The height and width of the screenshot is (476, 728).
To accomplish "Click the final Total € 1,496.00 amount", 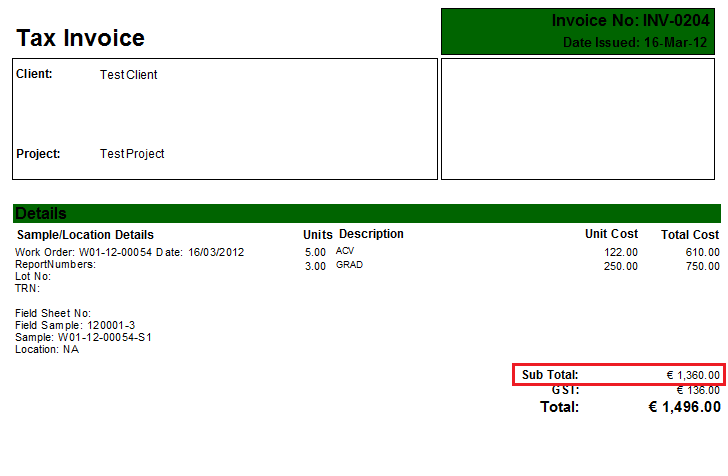I will tap(684, 407).
